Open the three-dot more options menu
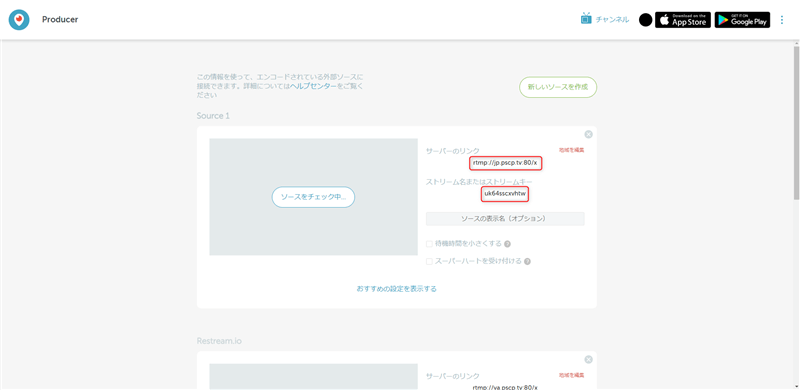The image size is (800, 390). (x=782, y=20)
